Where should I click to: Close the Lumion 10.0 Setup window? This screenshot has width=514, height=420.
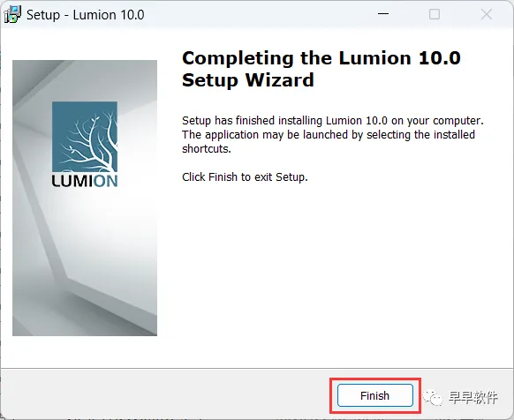487,14
